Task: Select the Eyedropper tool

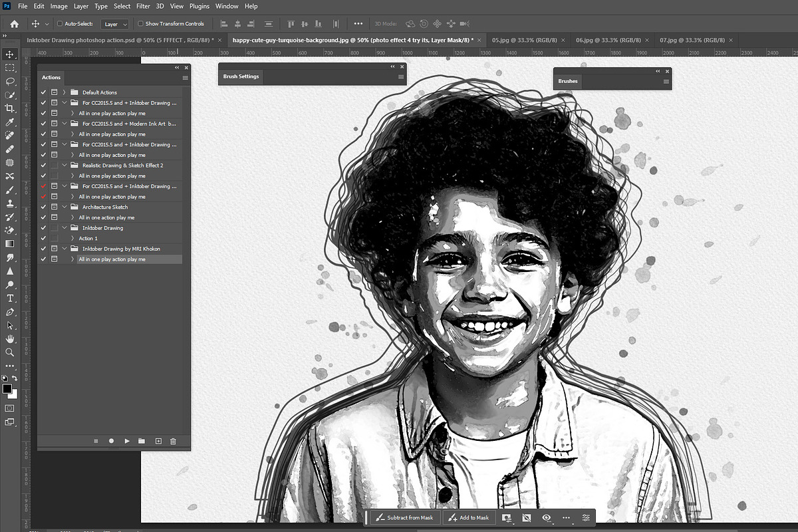Action: tap(10, 122)
